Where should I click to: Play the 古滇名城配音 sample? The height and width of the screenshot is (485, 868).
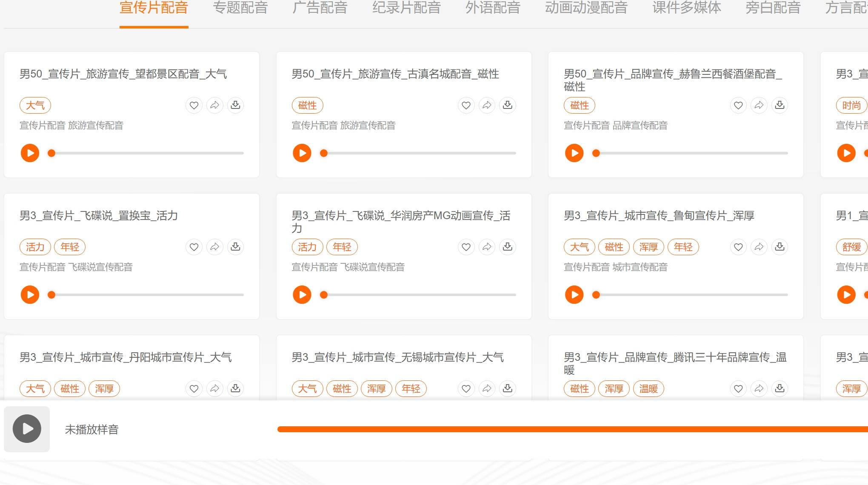coord(302,153)
